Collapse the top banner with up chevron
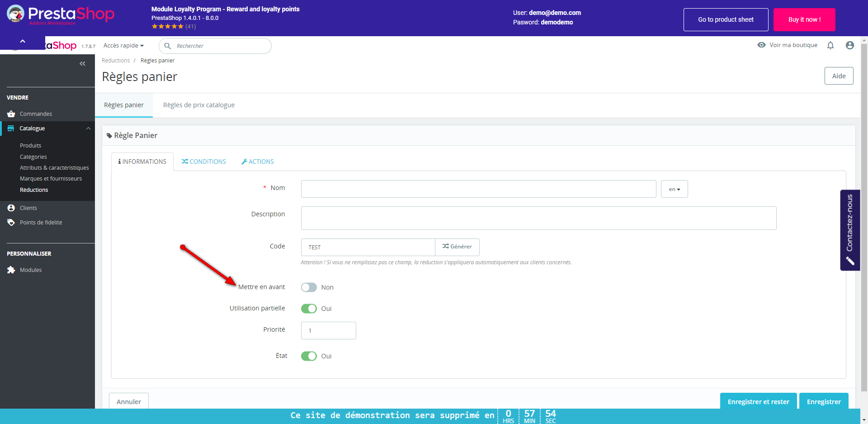 coord(23,41)
